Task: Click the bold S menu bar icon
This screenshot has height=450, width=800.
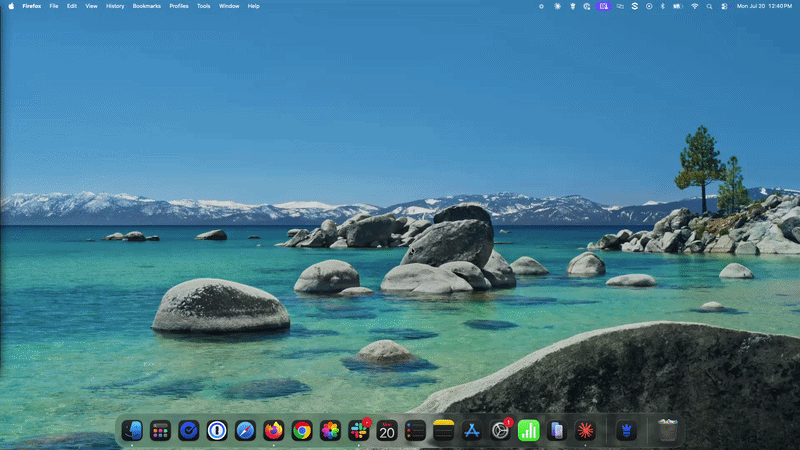Action: pos(635,6)
